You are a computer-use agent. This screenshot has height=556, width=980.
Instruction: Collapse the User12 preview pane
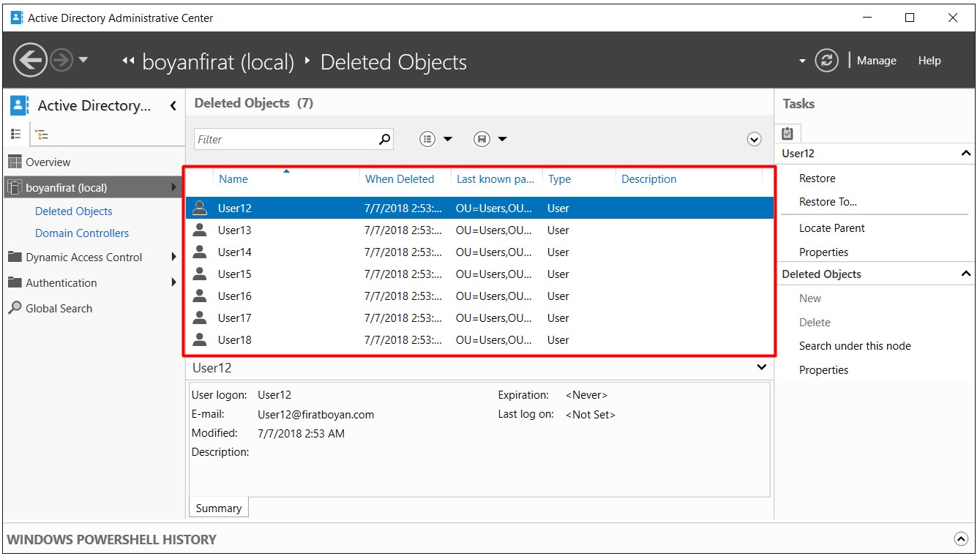click(762, 367)
